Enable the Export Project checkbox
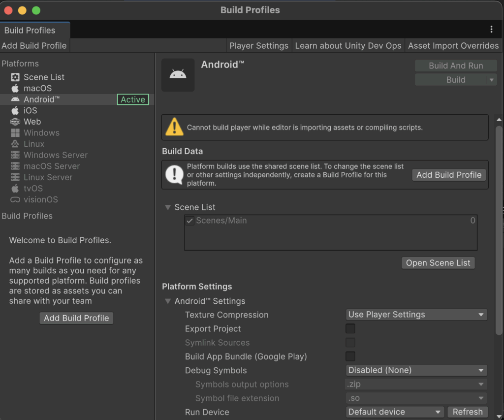The width and height of the screenshot is (504, 420). tap(350, 329)
